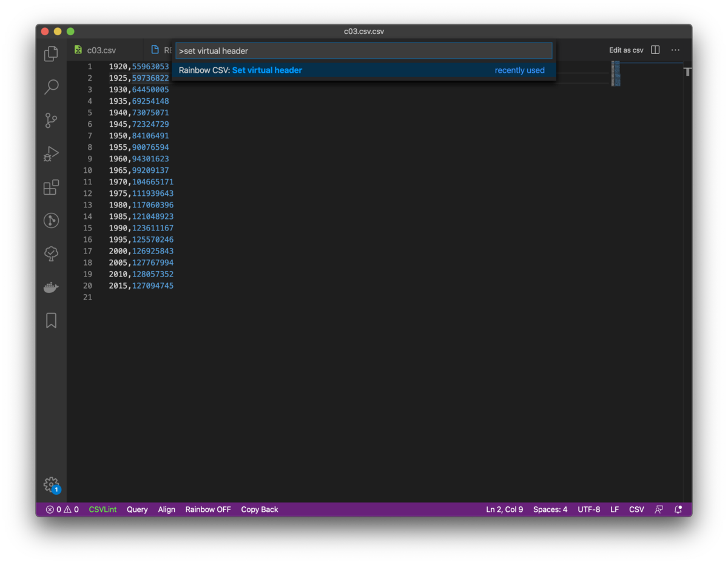The width and height of the screenshot is (728, 564).
Task: Open Go to Line via Ln 2, Col 9
Action: [504, 509]
